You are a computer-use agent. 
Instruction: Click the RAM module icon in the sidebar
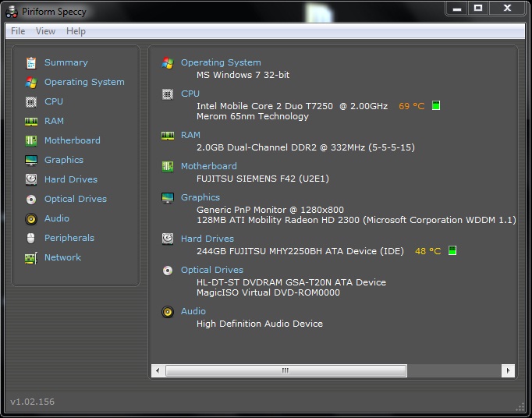[31, 121]
